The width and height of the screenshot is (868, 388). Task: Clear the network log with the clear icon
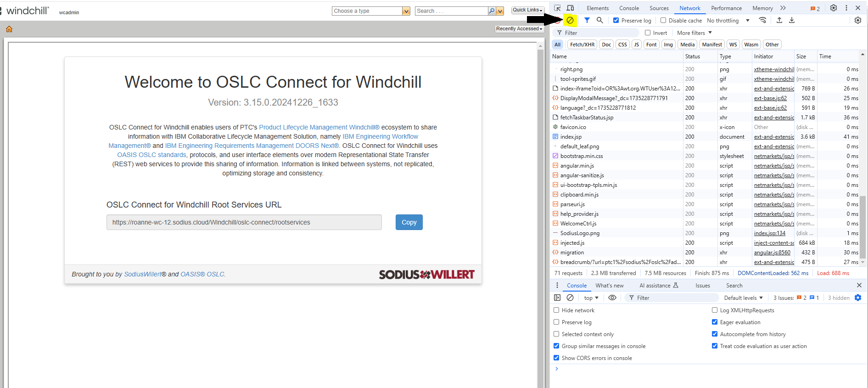570,20
